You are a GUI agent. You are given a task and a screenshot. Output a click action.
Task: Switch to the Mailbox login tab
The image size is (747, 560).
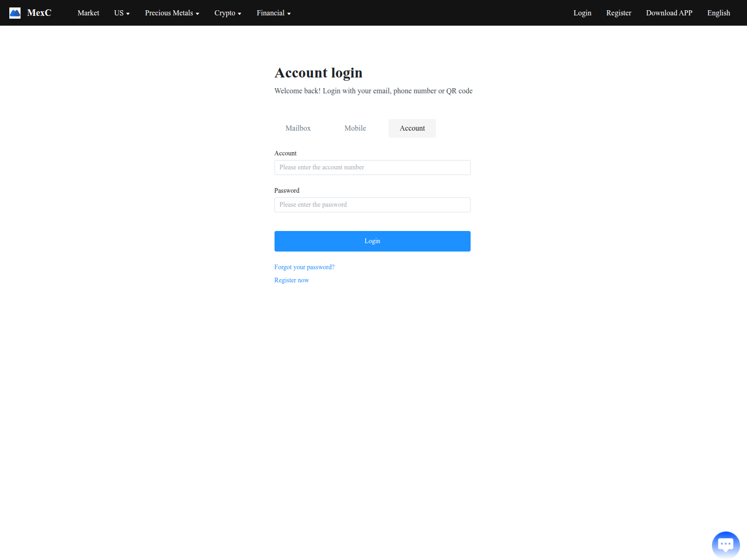(298, 128)
